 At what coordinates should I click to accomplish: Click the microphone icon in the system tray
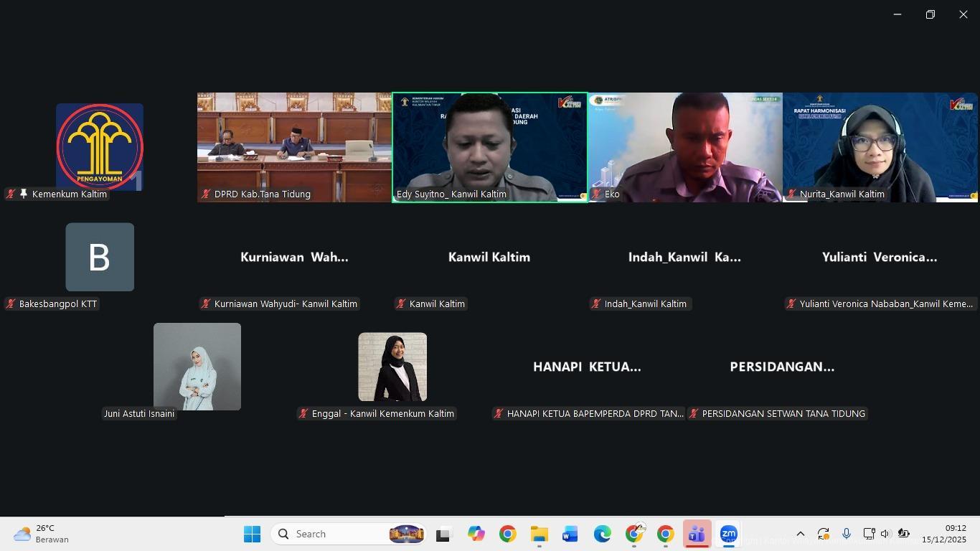[847, 534]
